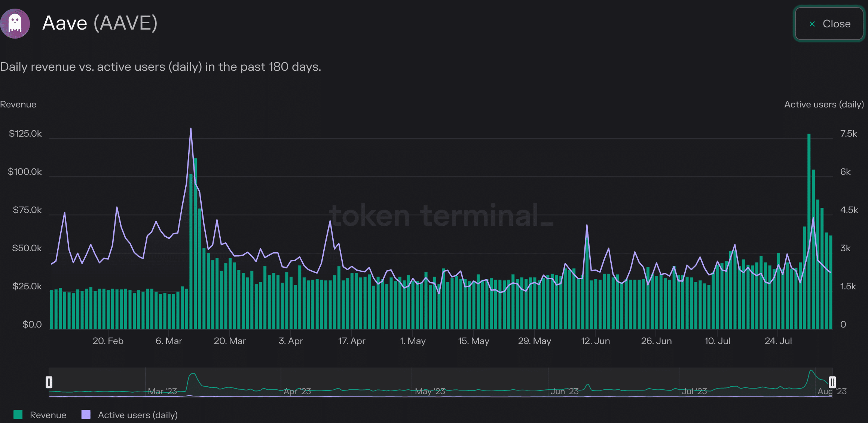868x423 pixels.
Task: Toggle the Active users (daily) legend series
Action: pyautogui.click(x=137, y=415)
